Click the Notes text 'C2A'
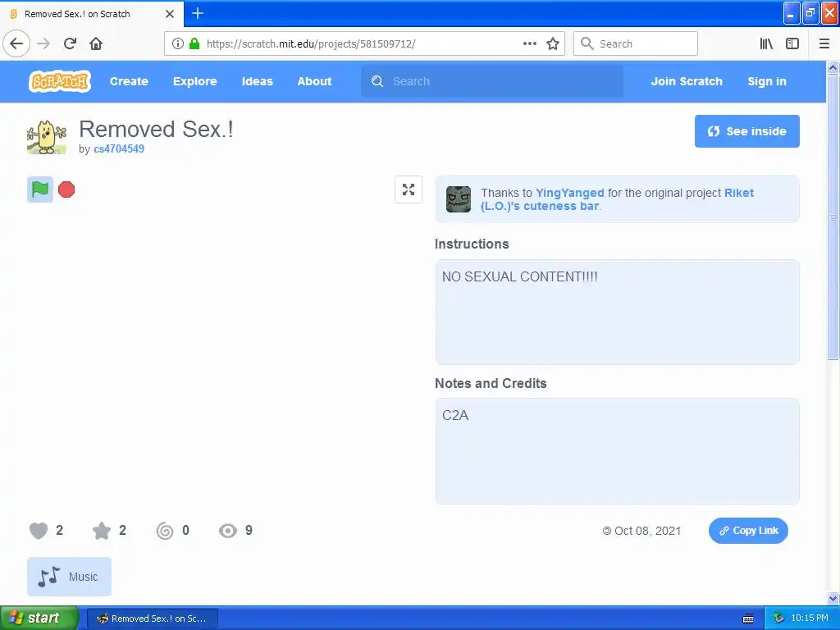Screen dimensions: 840x630 tap(455, 415)
